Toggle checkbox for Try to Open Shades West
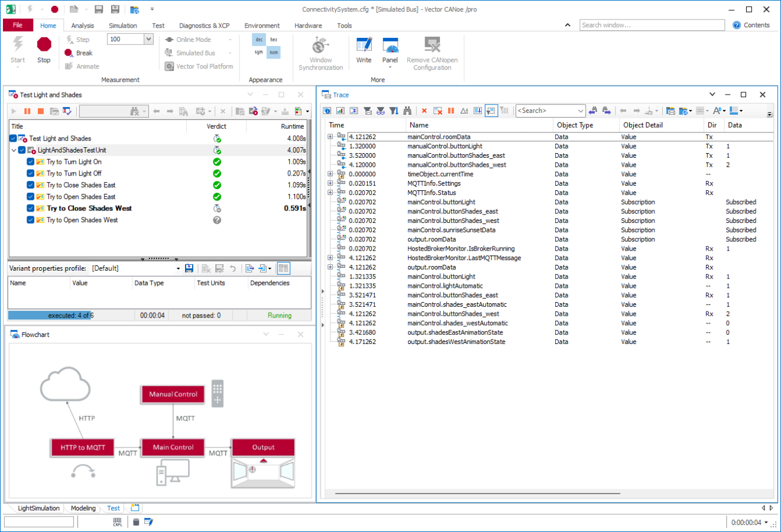Screen dimensions: 781x532 point(31,220)
